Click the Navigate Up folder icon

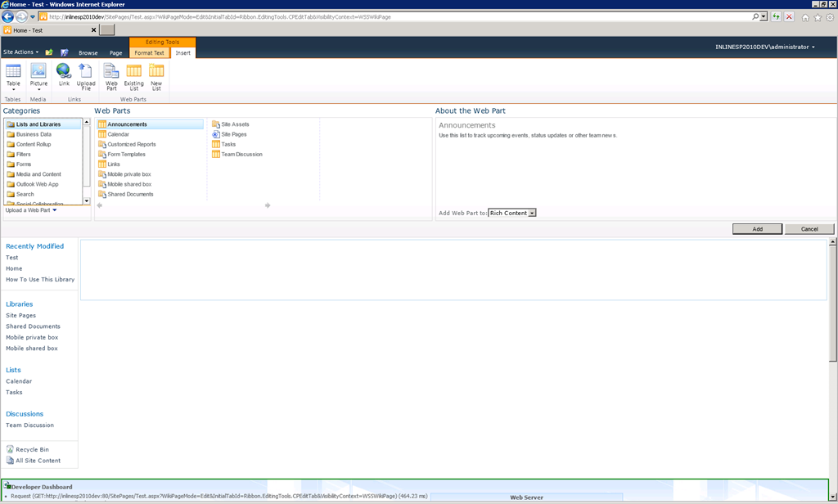(x=49, y=52)
